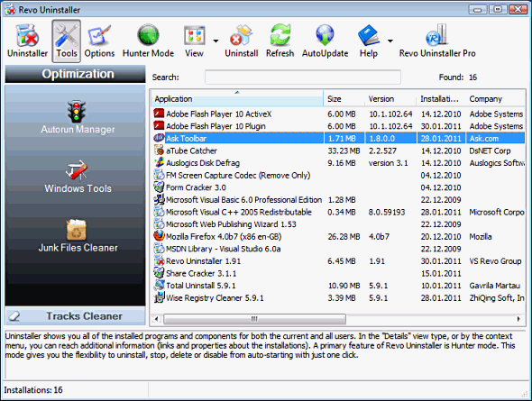The height and width of the screenshot is (401, 532).
Task: Click FM Screen Capture Codec icon
Action: (159, 175)
